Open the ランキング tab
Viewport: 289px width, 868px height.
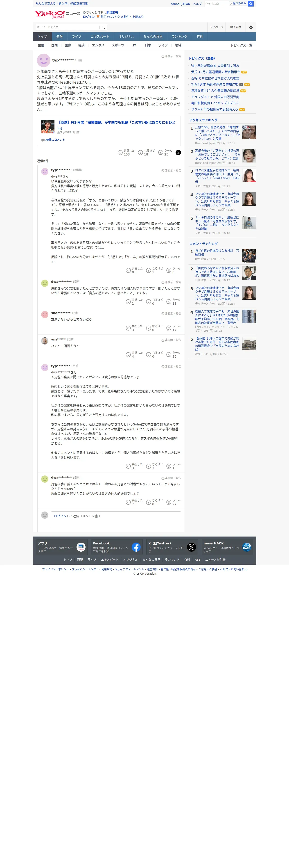pos(179,36)
